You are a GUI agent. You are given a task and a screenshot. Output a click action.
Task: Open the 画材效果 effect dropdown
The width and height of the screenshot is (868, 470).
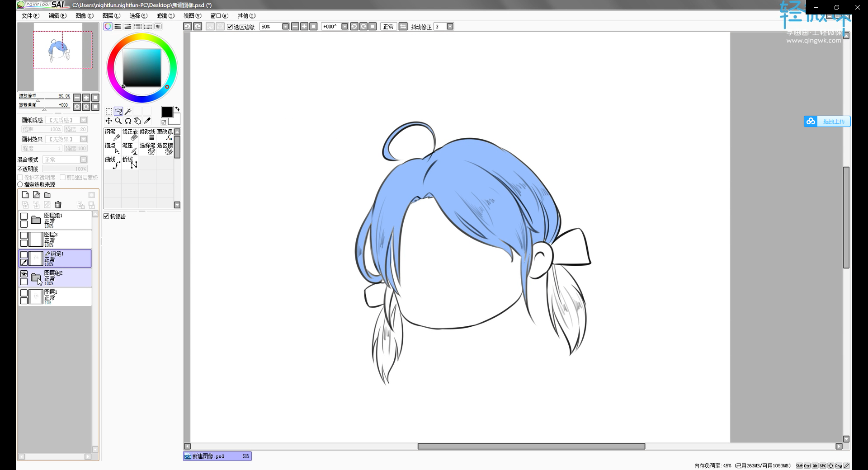(x=83, y=139)
